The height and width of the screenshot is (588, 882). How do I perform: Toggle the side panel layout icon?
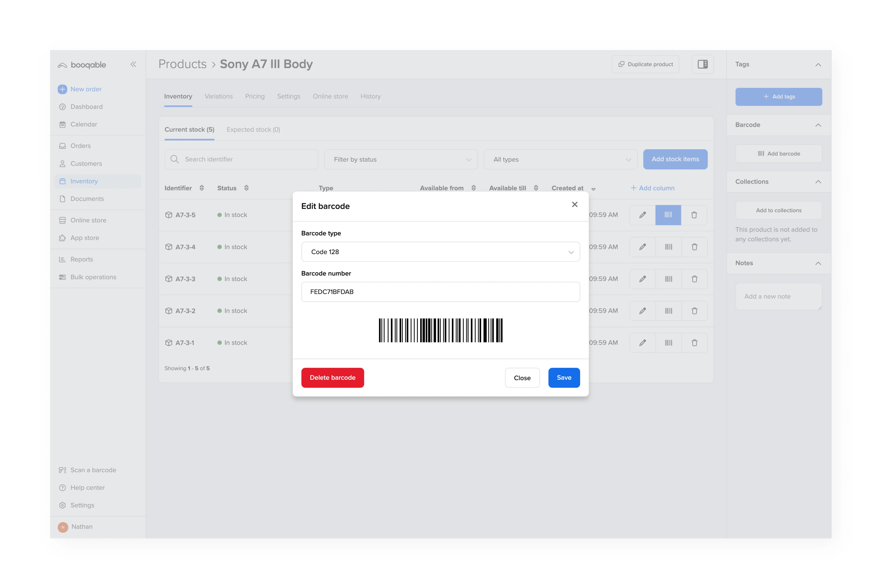pyautogui.click(x=702, y=65)
